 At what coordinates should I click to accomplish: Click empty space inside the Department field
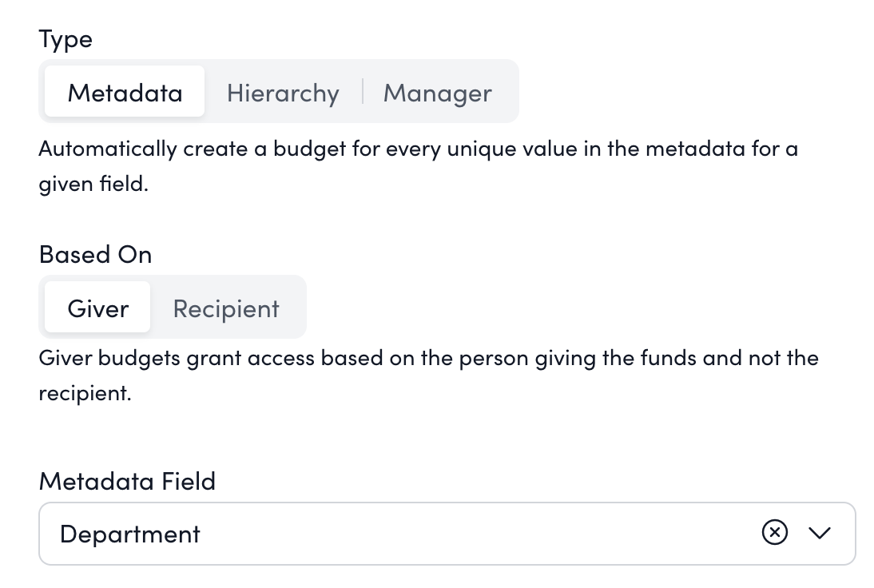pyautogui.click(x=479, y=533)
